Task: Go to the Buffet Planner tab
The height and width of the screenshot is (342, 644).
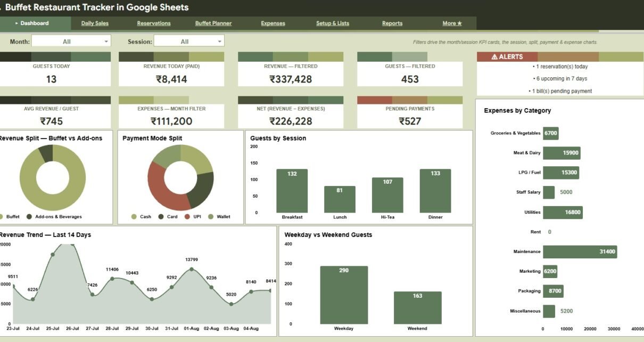Action: (213, 23)
